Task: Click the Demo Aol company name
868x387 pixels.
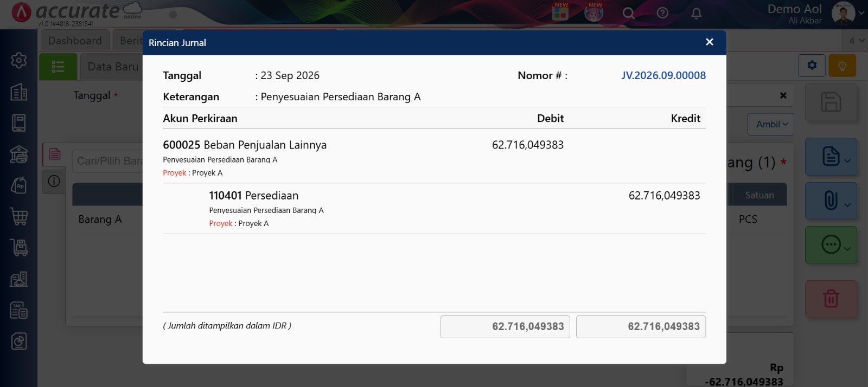Action: click(794, 9)
